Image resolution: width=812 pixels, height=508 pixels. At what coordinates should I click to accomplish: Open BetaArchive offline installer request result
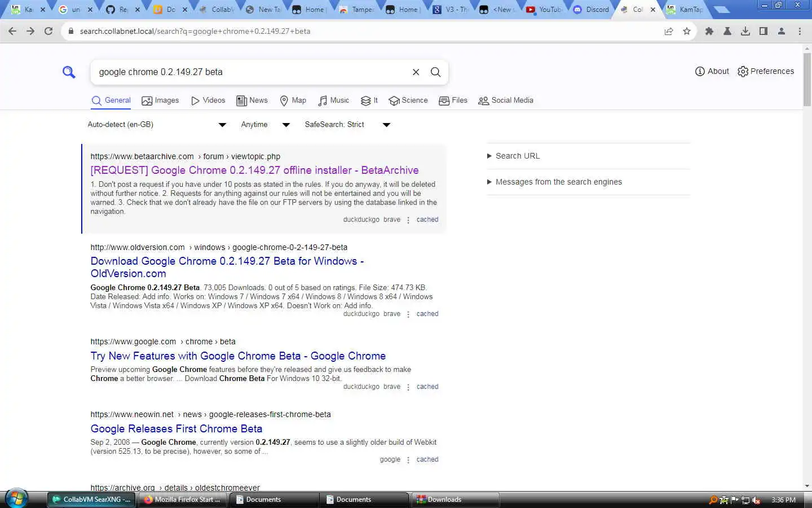[254, 170]
